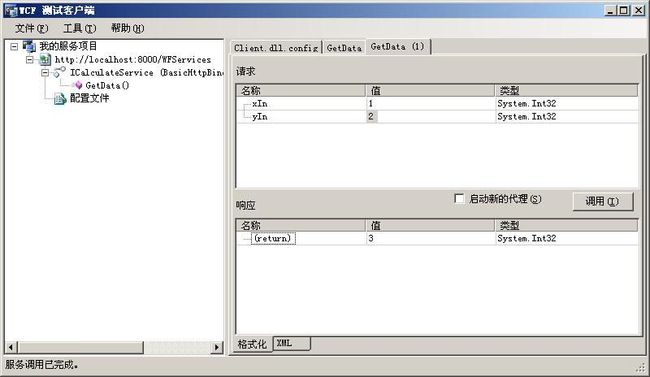
Task: Open the 文件(F) menu
Action: [32, 28]
